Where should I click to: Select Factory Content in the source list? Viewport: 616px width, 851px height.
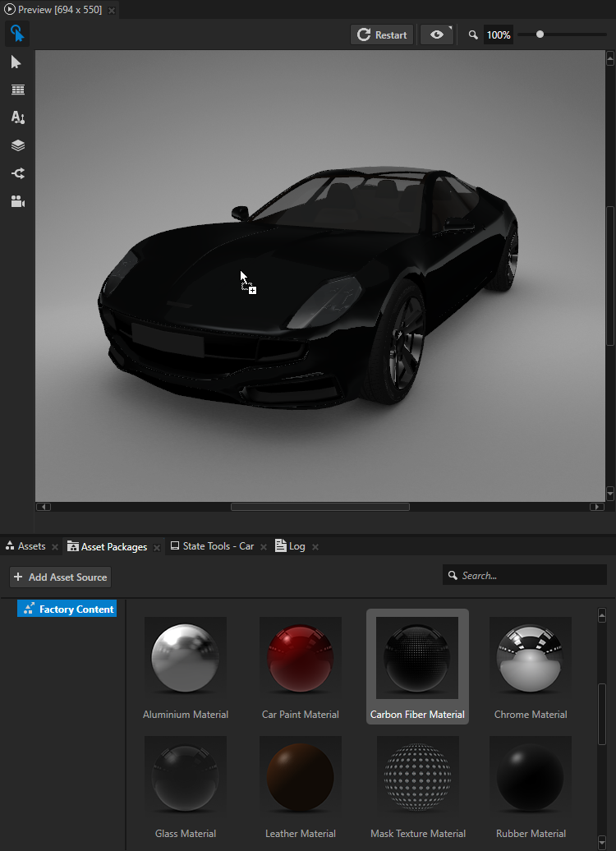pyautogui.click(x=67, y=609)
